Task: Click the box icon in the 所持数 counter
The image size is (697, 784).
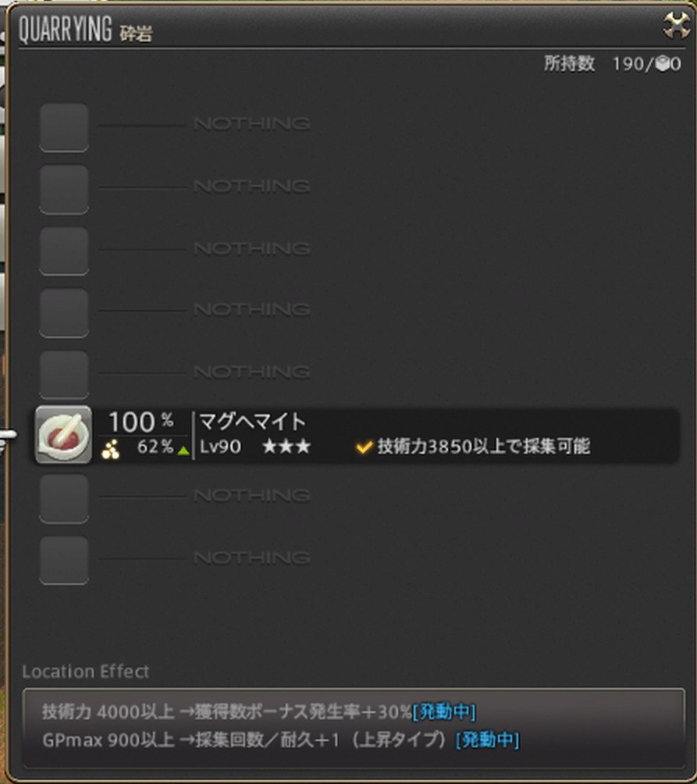Action: pyautogui.click(x=662, y=63)
